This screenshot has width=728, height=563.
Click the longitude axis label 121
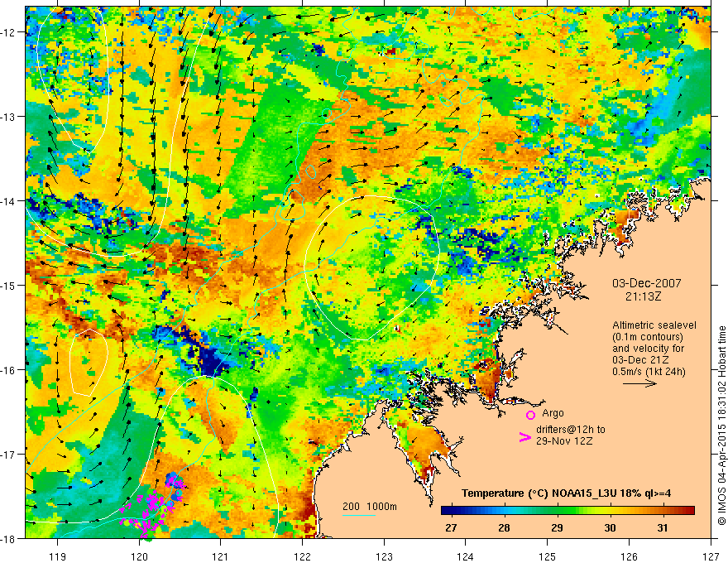pyautogui.click(x=221, y=556)
